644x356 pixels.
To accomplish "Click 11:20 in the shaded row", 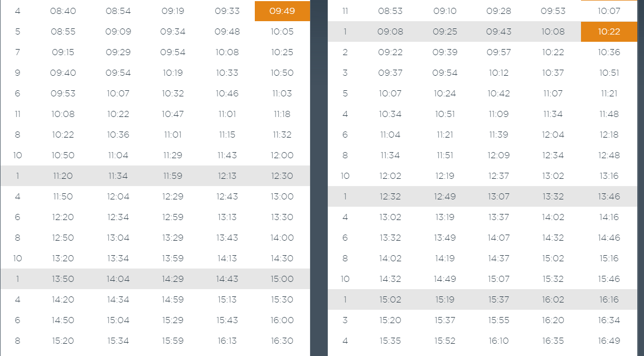I will pos(63,175).
